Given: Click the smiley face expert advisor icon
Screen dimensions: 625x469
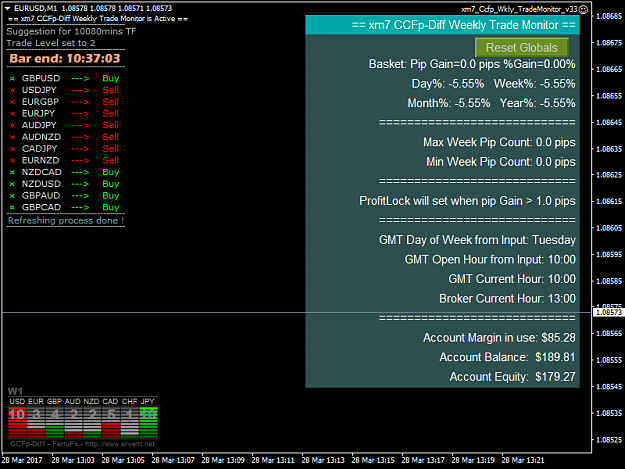Looking at the screenshot, I should [x=583, y=10].
